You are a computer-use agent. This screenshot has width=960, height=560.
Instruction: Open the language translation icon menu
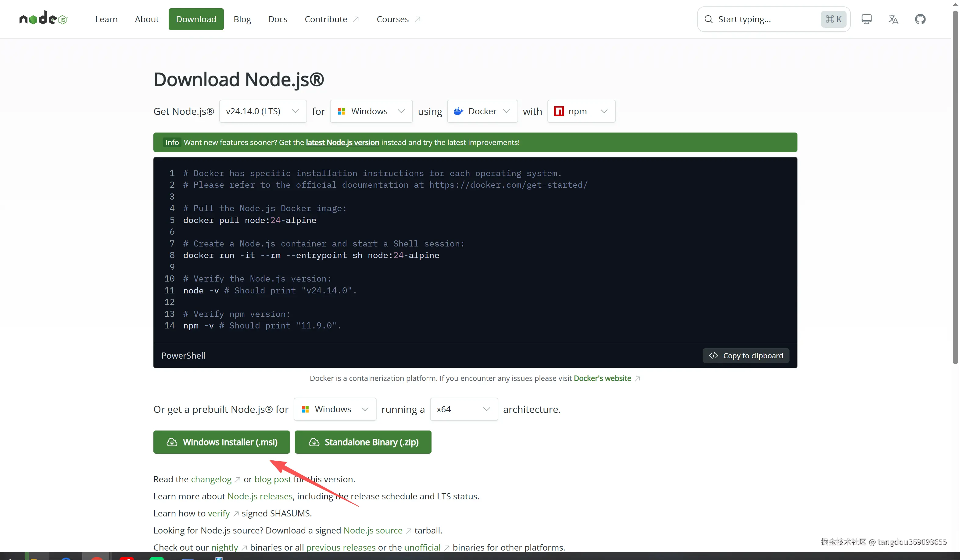pyautogui.click(x=893, y=19)
